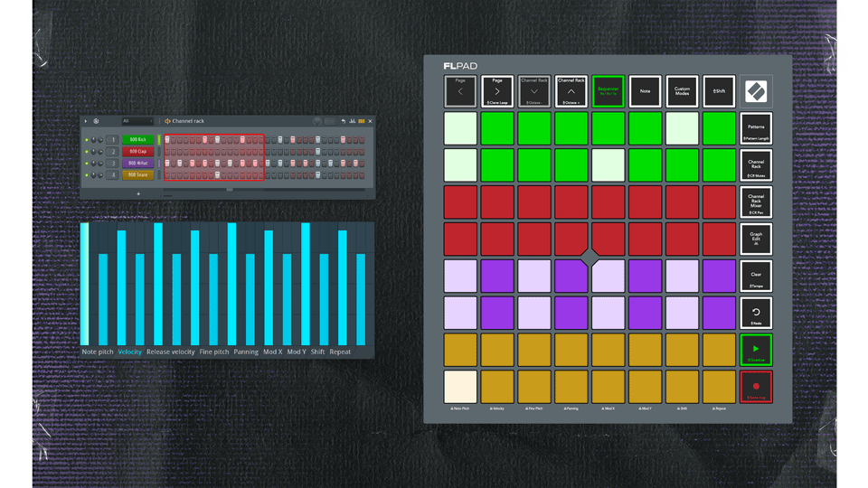
Task: Click the Sequencer mode pad on FLPAD
Action: (x=608, y=91)
